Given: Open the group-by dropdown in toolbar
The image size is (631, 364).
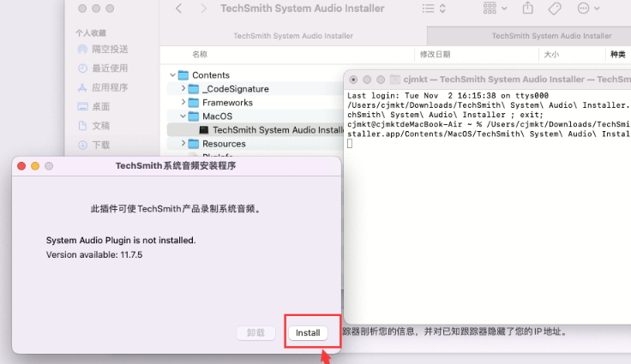Looking at the screenshot, I should pos(495,9).
